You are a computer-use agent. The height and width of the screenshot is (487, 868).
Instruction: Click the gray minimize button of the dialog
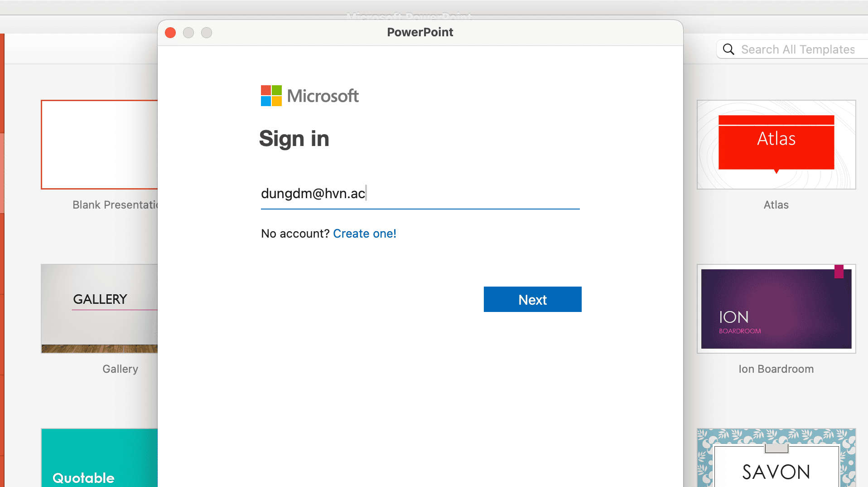[x=188, y=33]
